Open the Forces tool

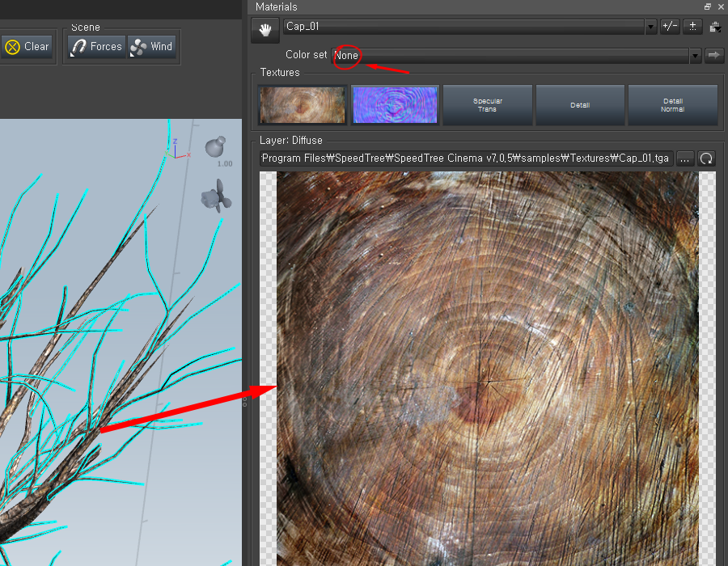[x=96, y=46]
